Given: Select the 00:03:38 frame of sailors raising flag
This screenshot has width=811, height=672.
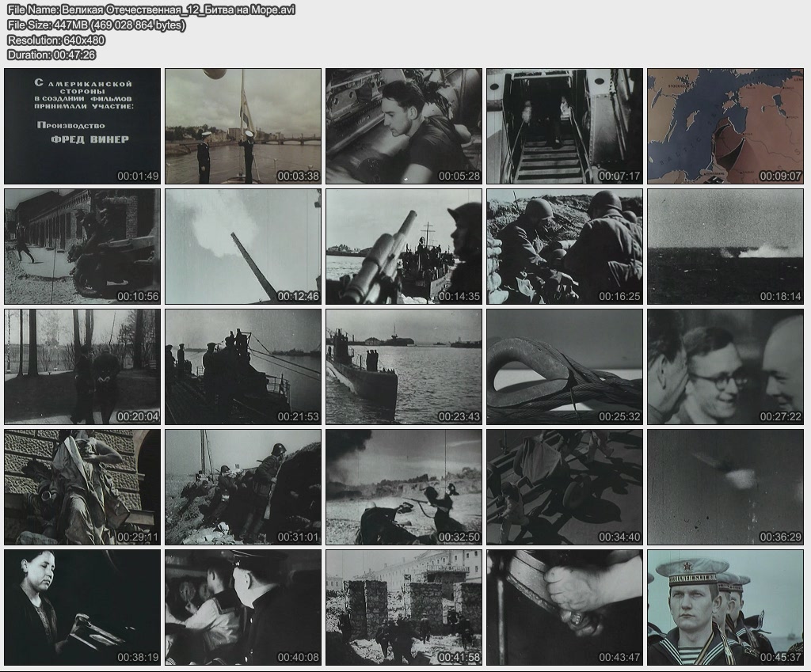Looking at the screenshot, I should tap(243, 126).
